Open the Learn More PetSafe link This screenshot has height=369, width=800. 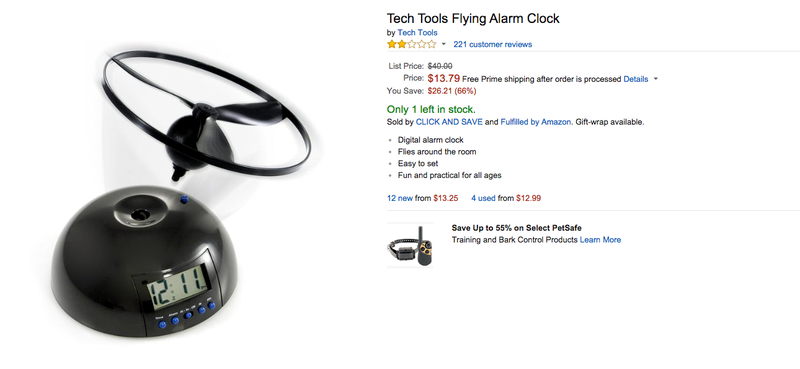(x=600, y=240)
